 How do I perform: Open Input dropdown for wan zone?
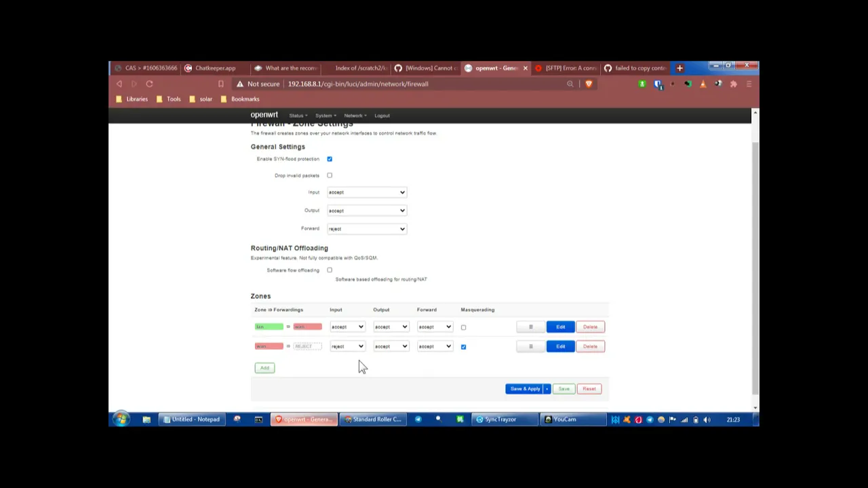click(x=347, y=346)
